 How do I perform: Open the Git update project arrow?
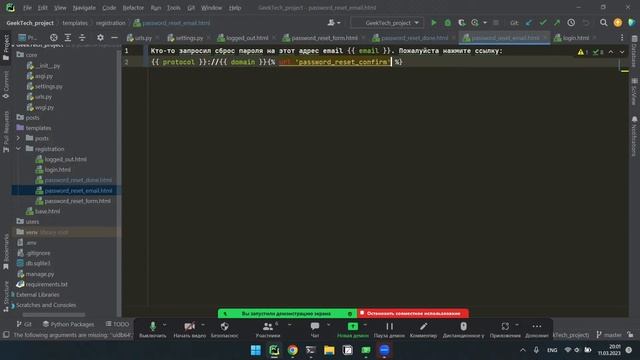529,23
